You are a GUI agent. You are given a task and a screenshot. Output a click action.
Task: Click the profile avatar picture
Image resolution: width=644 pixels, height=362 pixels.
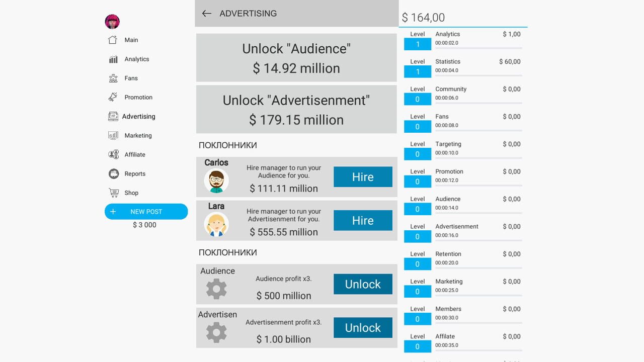(112, 21)
